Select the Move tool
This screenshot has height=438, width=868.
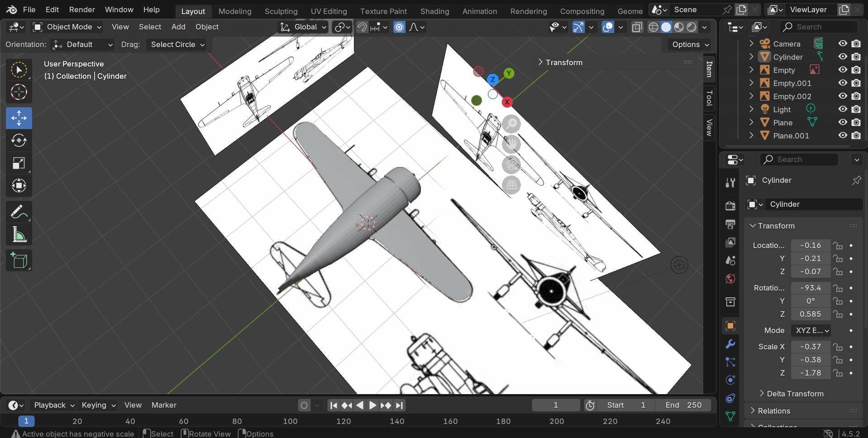pos(19,118)
